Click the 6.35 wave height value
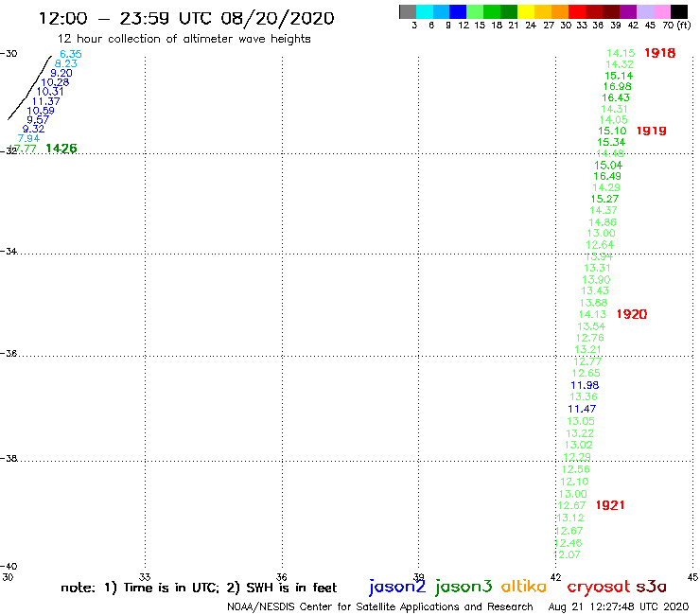Viewport: 700px width, 615px height. click(71, 54)
